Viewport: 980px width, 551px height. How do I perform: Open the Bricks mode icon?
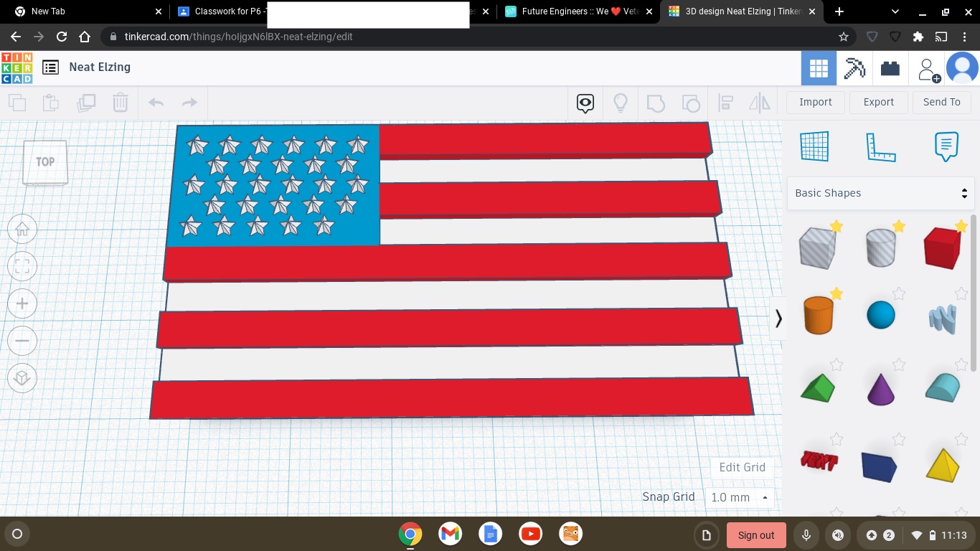pos(890,69)
